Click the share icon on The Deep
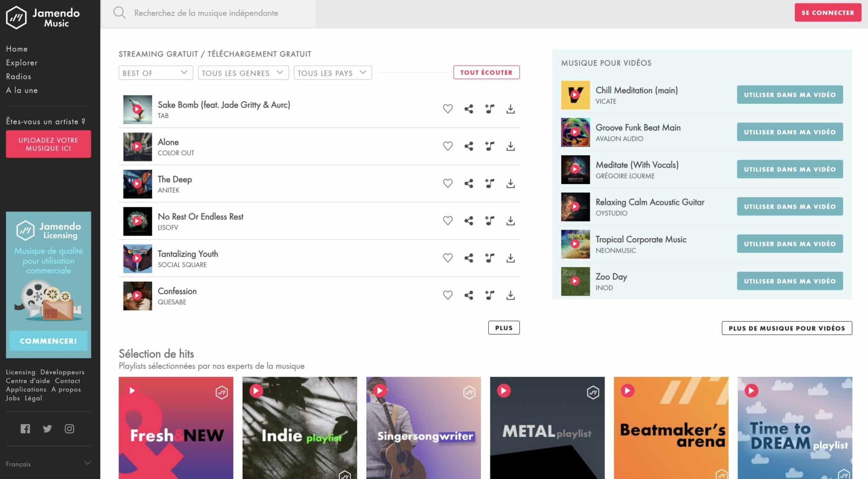868x479 pixels. coord(469,184)
